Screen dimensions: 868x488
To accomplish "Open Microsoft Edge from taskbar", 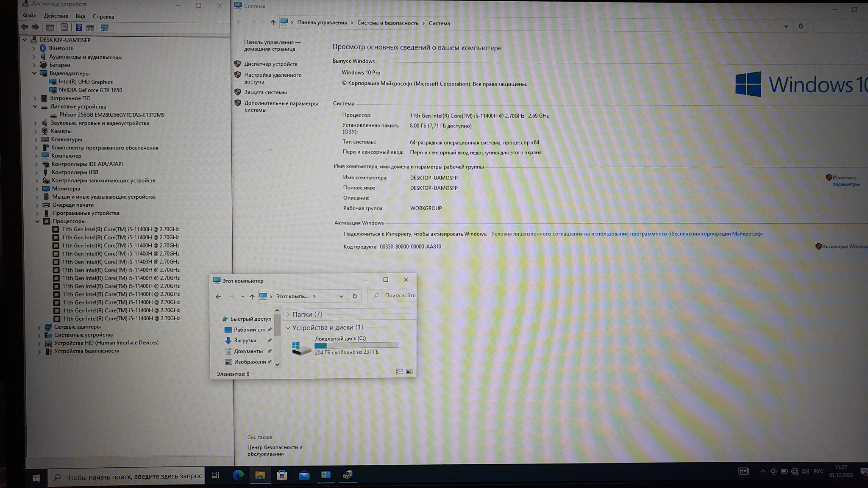I will 238,475.
